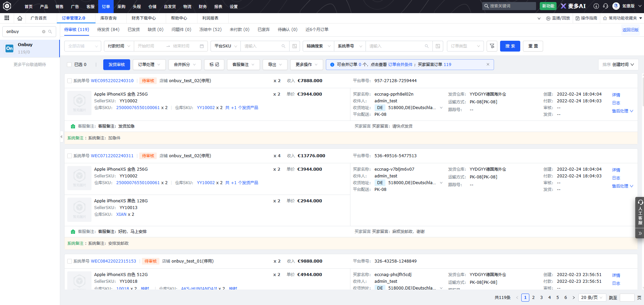Click the 新功能 green button

click(x=548, y=6)
